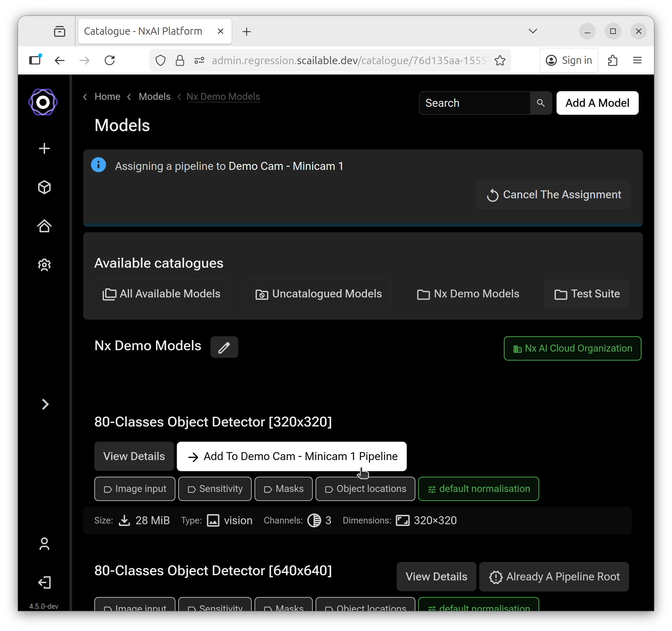
Task: Click the plus icon in left sidebar
Action: tap(44, 148)
